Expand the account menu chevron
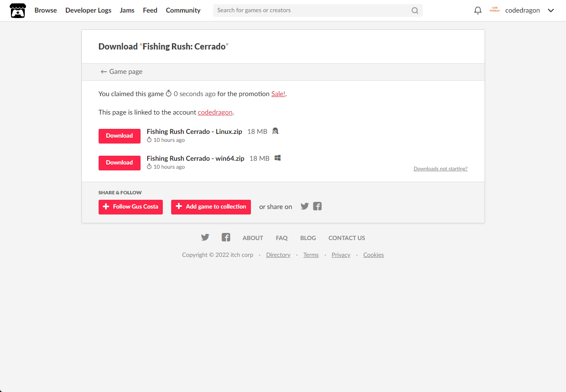This screenshot has height=392, width=566. (x=551, y=10)
